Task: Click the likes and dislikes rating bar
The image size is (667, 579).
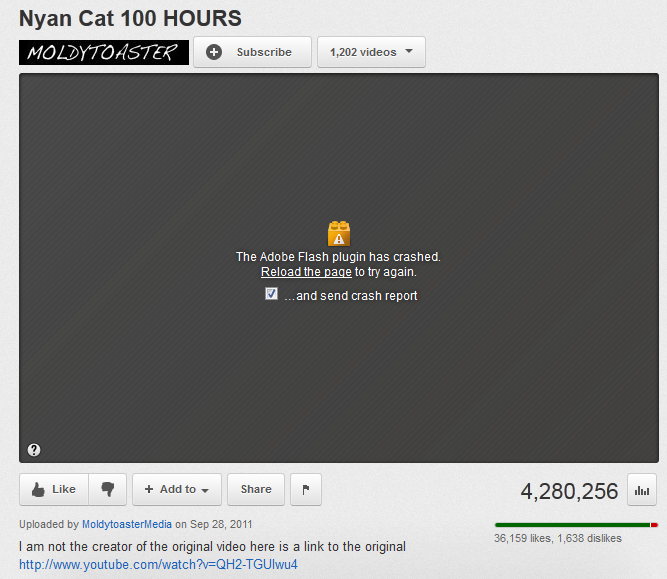Action: [576, 525]
